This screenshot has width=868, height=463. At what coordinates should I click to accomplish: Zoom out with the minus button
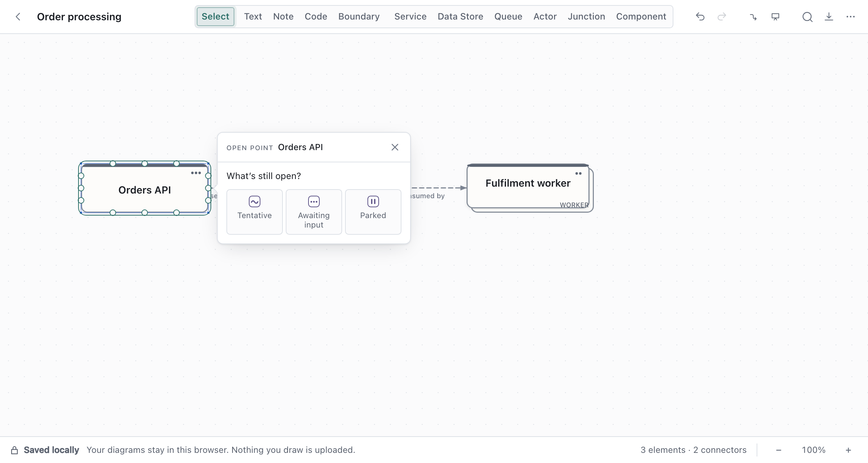click(x=779, y=450)
